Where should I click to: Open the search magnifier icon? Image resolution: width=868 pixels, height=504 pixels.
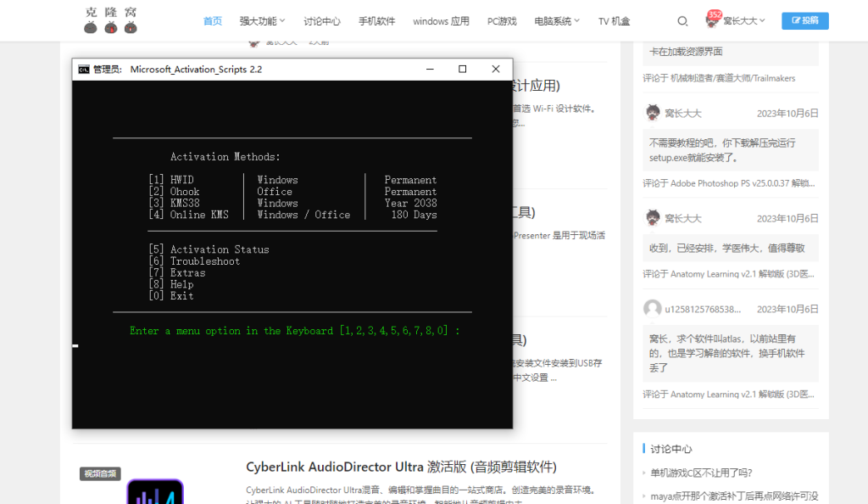[x=682, y=21]
